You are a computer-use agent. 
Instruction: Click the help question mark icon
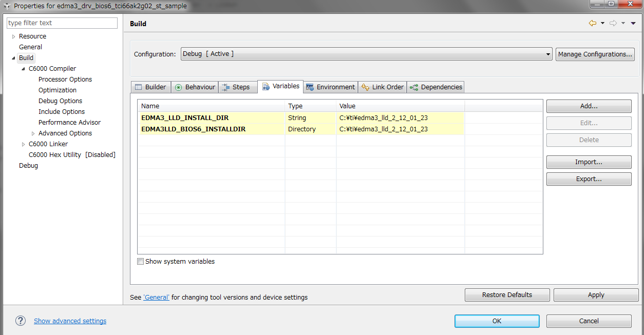(21, 321)
